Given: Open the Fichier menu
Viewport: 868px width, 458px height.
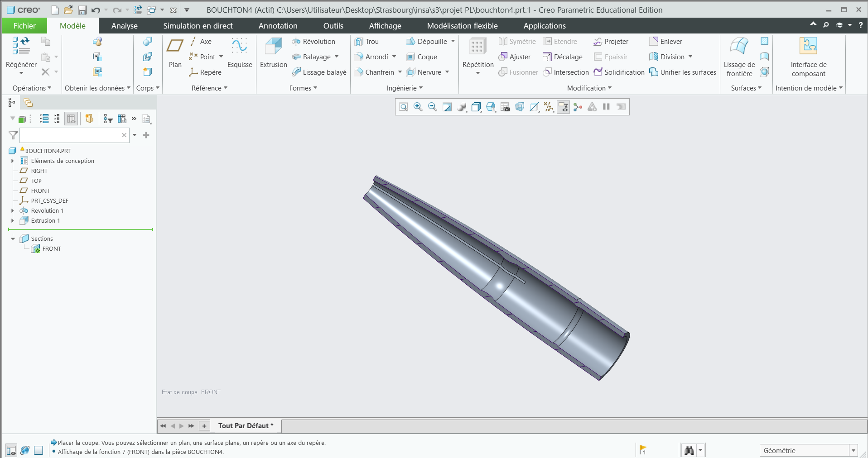Looking at the screenshot, I should pyautogui.click(x=24, y=26).
